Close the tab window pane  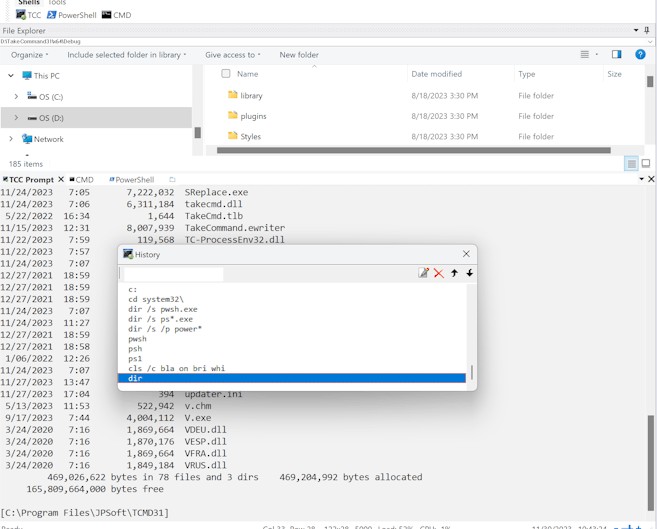click(651, 179)
